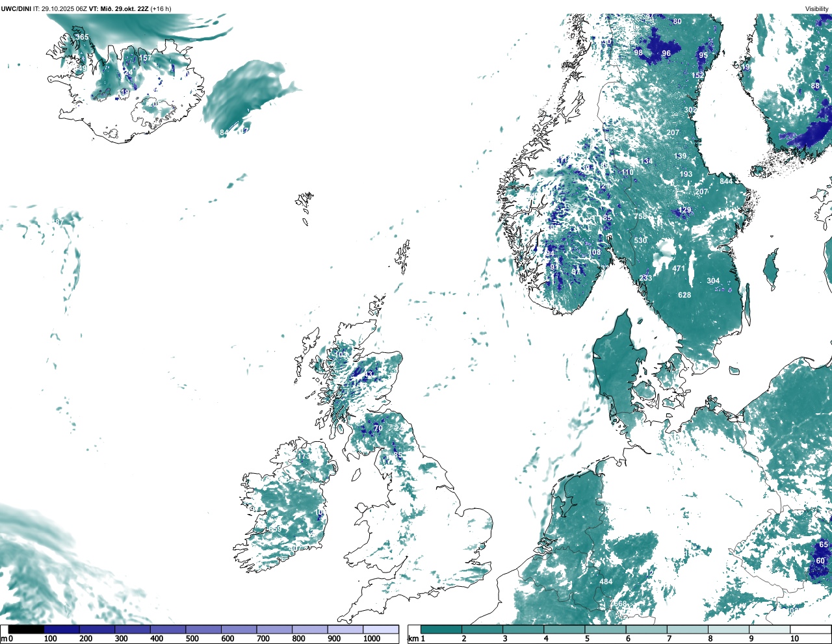This screenshot has height=644, width=832.
Task: Click the pale lavender 900–1000 m legend swatch
Action: (345, 629)
